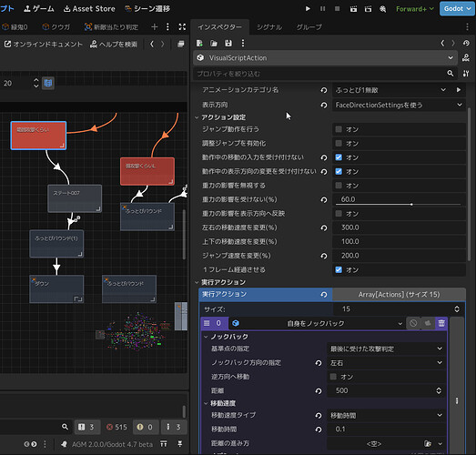The width and height of the screenshot is (476, 455).
Task: Toggle the grid snap icon in graph toolbar
Action: click(48, 83)
